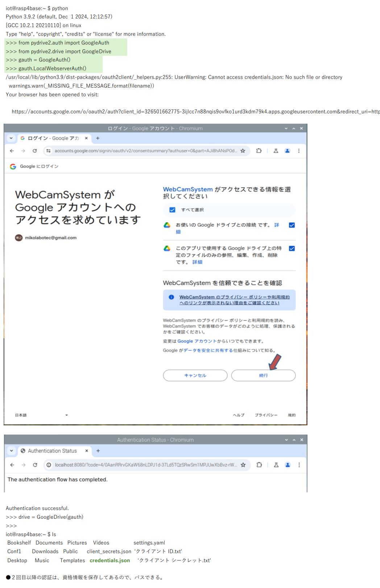The image size is (380, 588).
Task: Open flask icon in Authentication Status window
Action: click(x=276, y=465)
